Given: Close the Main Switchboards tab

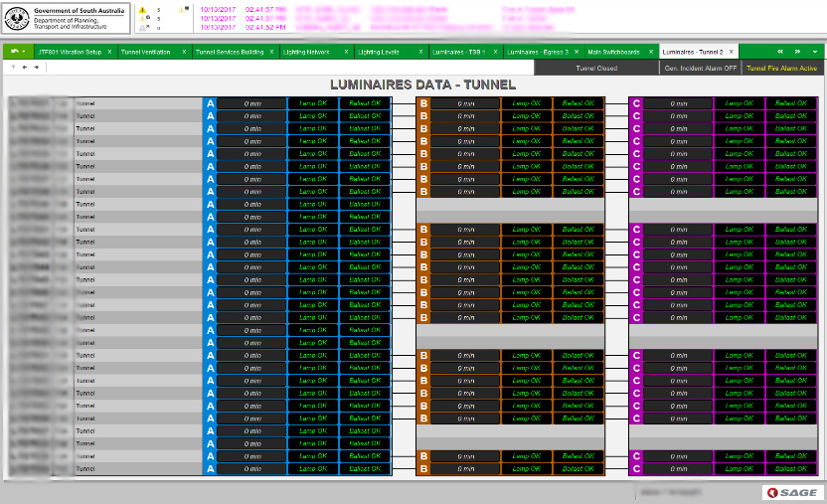Looking at the screenshot, I should [651, 52].
